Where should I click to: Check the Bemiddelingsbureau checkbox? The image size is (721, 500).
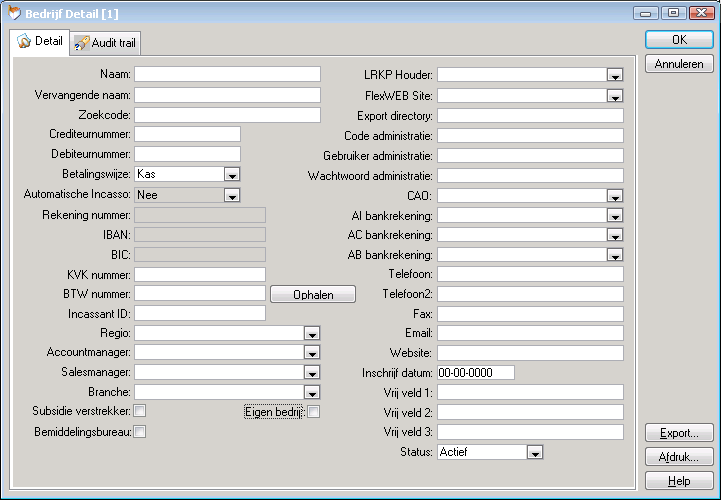[x=140, y=431]
